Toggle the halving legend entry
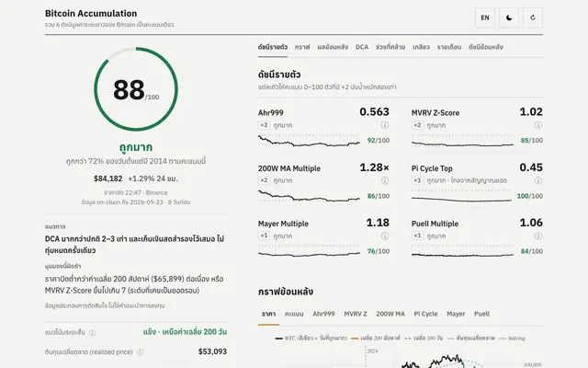 pyautogui.click(x=513, y=339)
